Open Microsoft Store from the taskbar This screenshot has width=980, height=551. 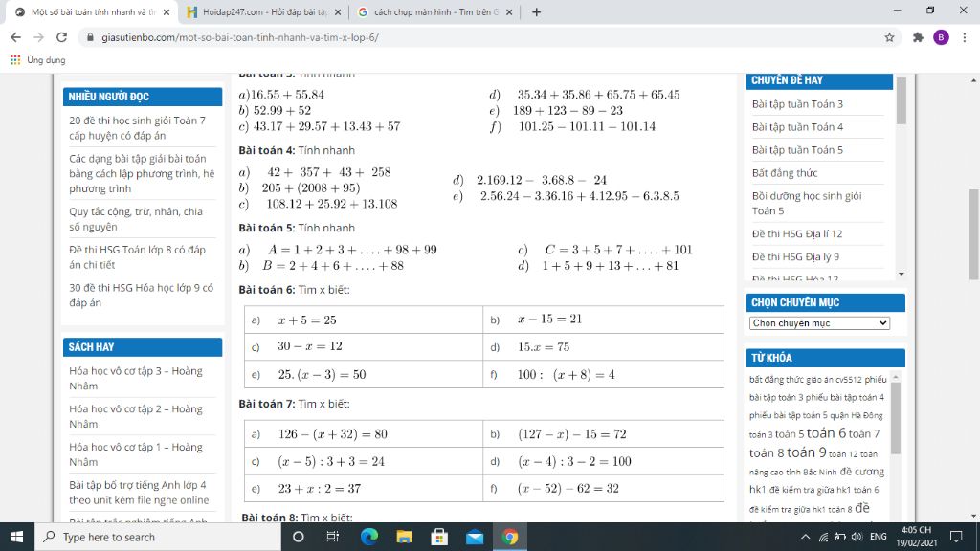click(x=439, y=537)
